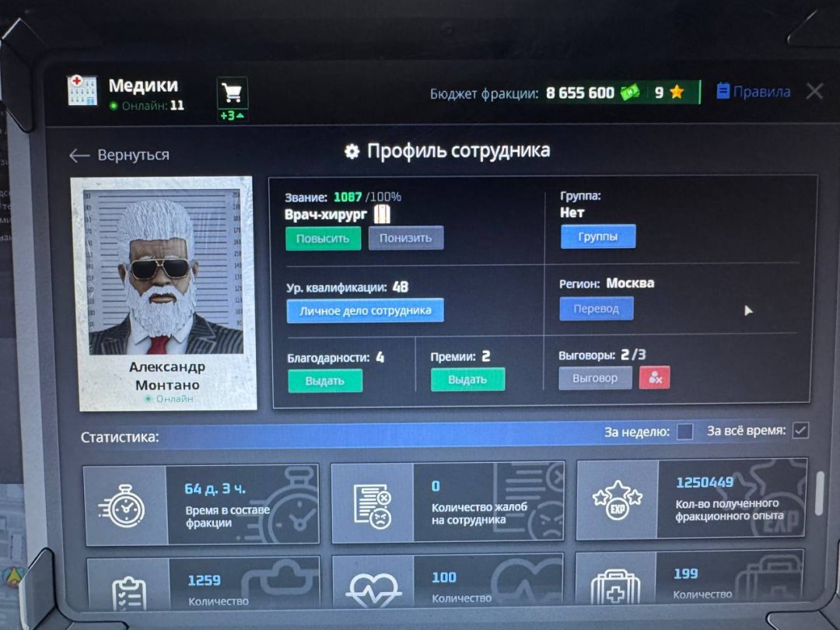Click the stopwatch time-in-faction icon
840x630 pixels.
pyautogui.click(x=125, y=506)
